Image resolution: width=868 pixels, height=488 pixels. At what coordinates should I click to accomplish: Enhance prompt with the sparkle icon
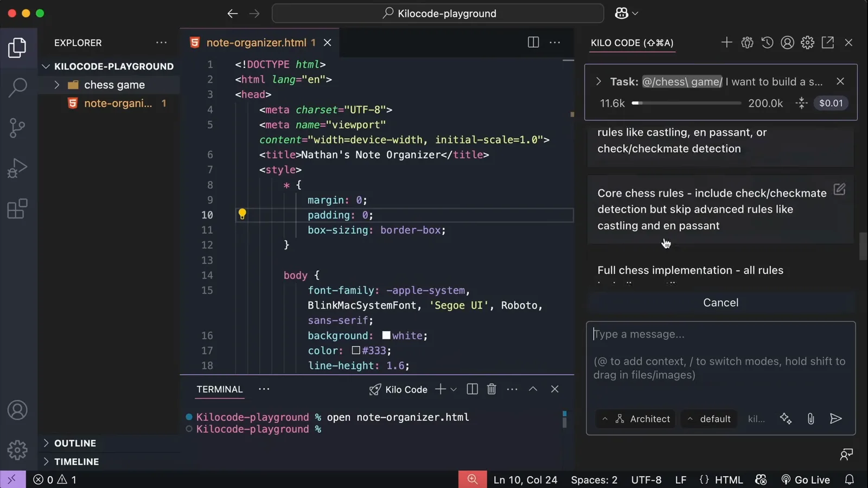(786, 419)
